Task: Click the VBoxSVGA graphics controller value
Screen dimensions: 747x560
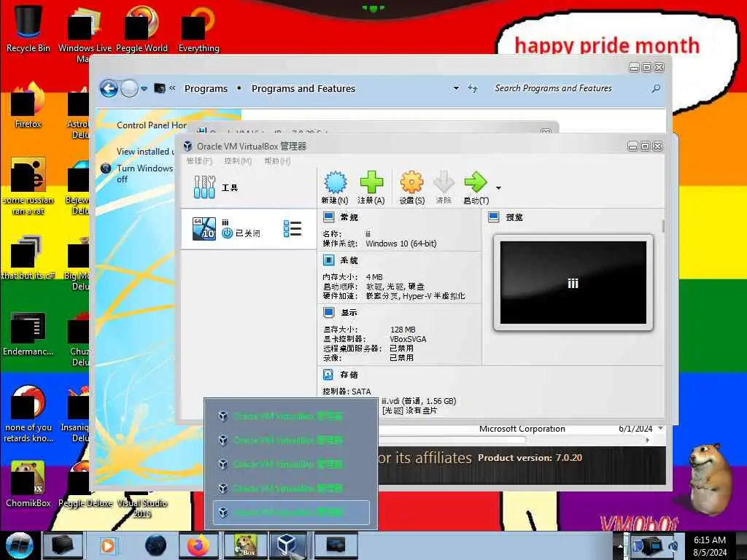Action: click(x=408, y=339)
